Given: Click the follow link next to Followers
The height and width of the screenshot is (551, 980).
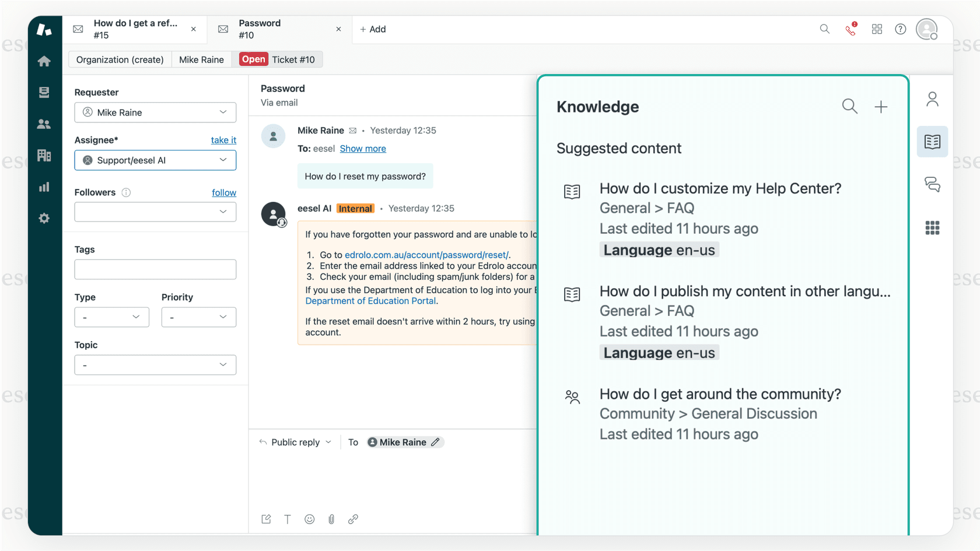Looking at the screenshot, I should 224,192.
